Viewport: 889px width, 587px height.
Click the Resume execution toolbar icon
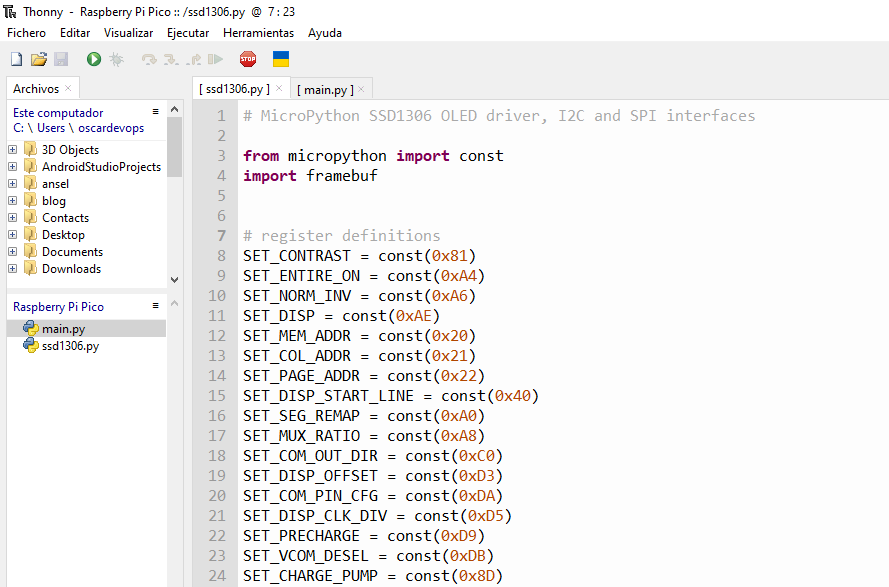point(215,59)
